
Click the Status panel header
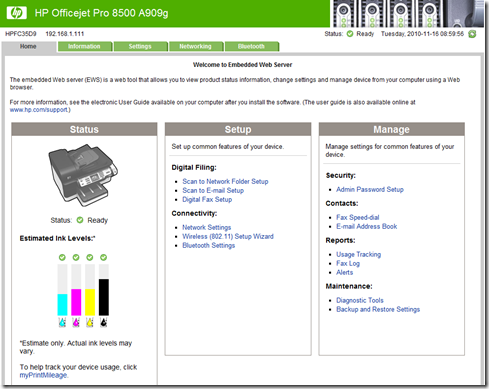tap(84, 129)
